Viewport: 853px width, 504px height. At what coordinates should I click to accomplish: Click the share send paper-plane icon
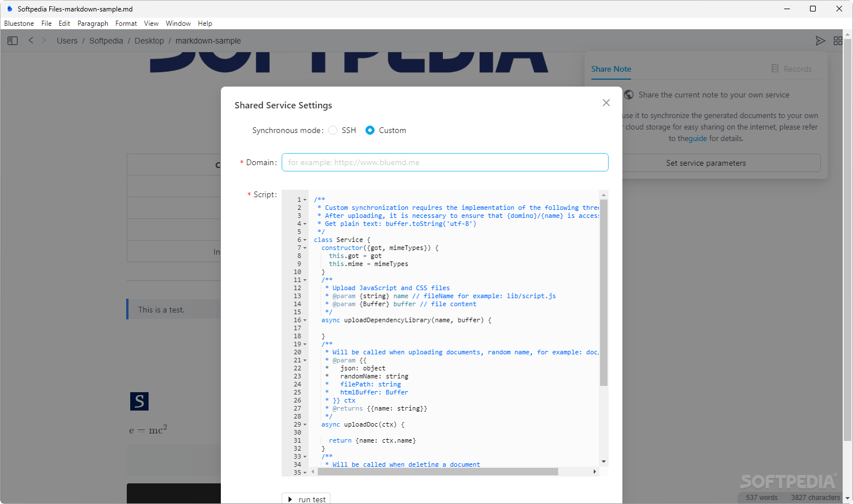[x=820, y=41]
